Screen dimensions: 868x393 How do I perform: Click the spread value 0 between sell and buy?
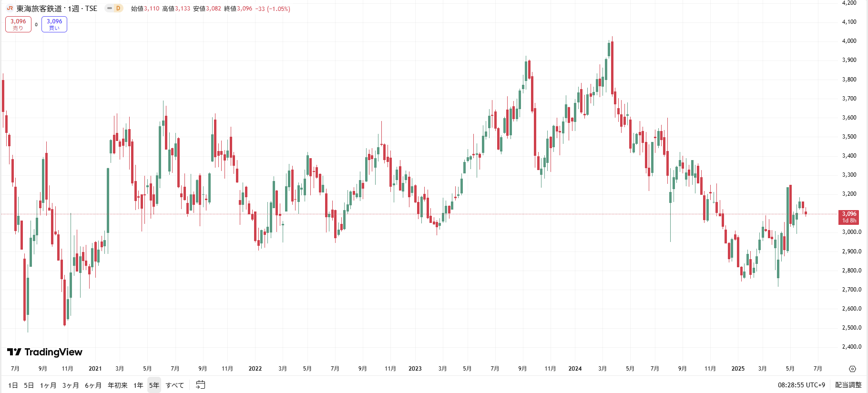coord(36,25)
